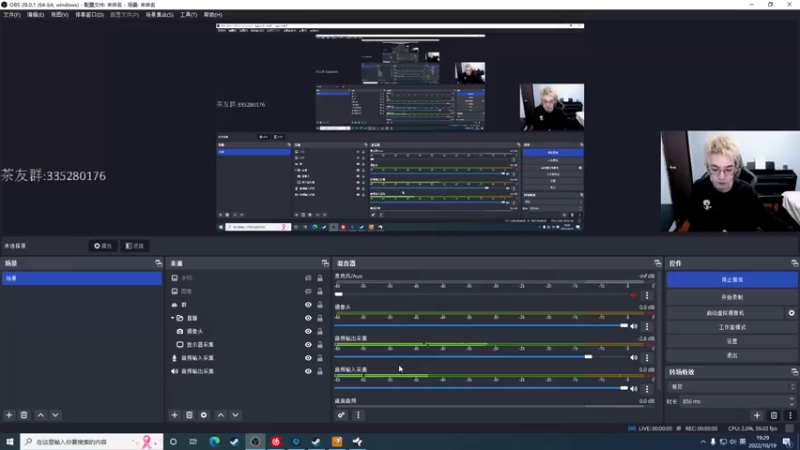Viewport: 800px width, 450px height.
Task: Hide the 音频输入采集 source
Action: [308, 358]
